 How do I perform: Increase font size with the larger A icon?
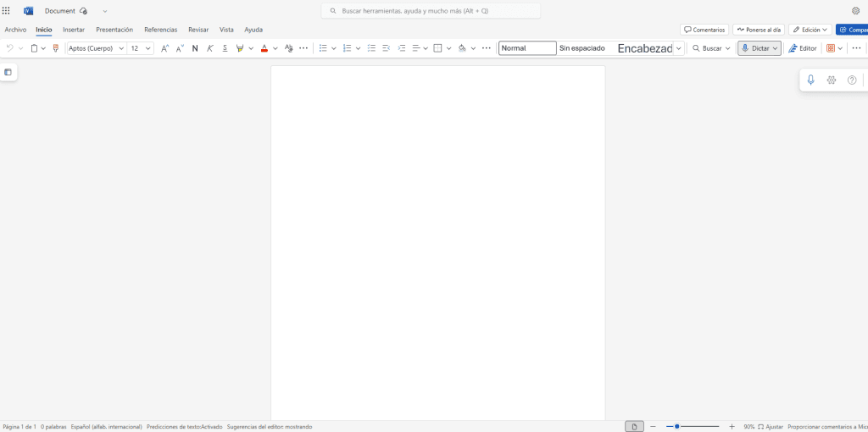[x=164, y=48]
